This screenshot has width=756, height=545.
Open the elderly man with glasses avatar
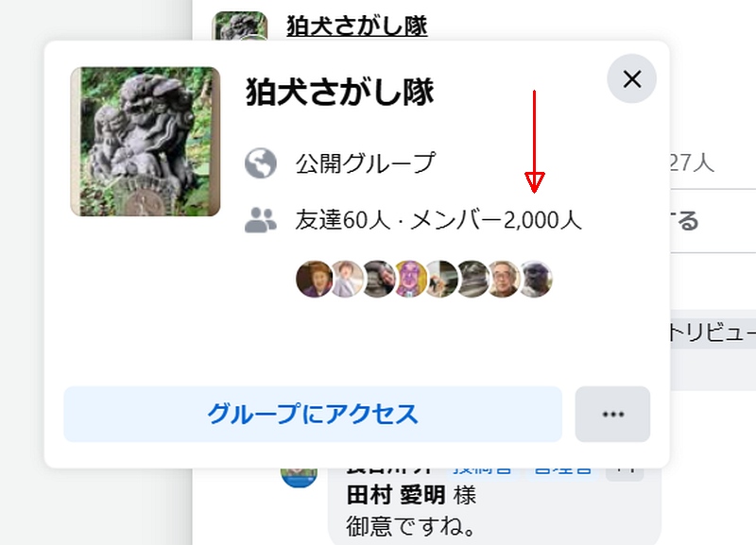[503, 279]
